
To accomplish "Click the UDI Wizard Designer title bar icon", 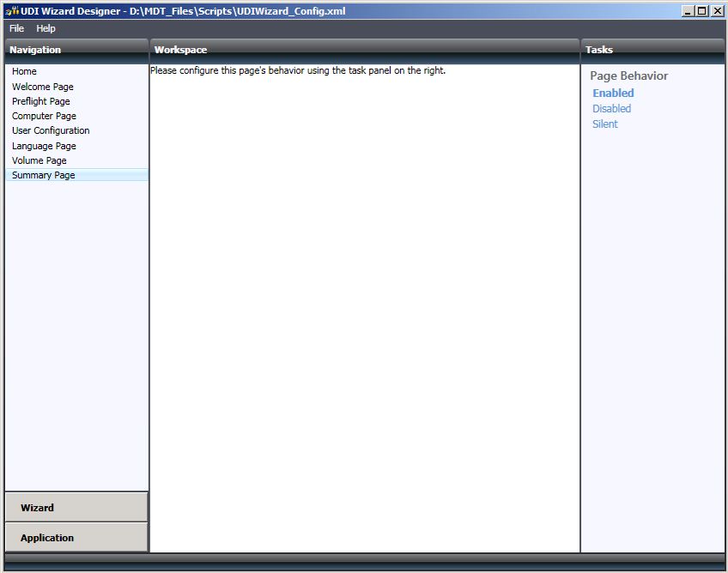I will click(x=12, y=10).
